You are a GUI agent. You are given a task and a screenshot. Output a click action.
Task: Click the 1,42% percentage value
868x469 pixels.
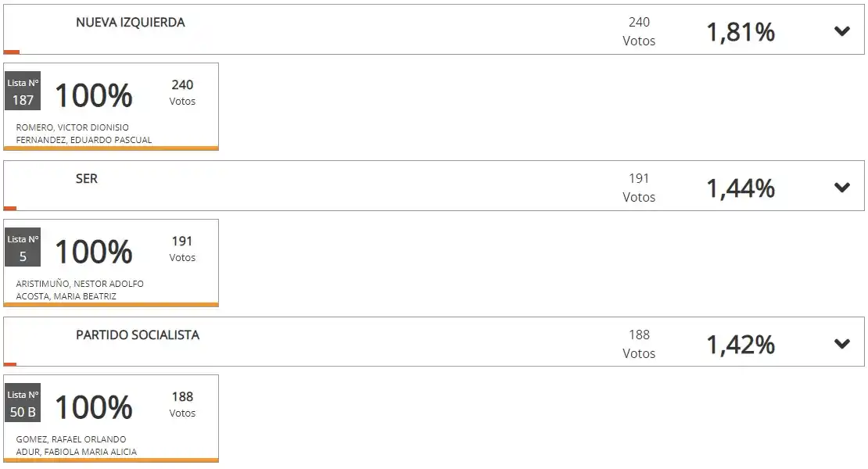(x=741, y=345)
